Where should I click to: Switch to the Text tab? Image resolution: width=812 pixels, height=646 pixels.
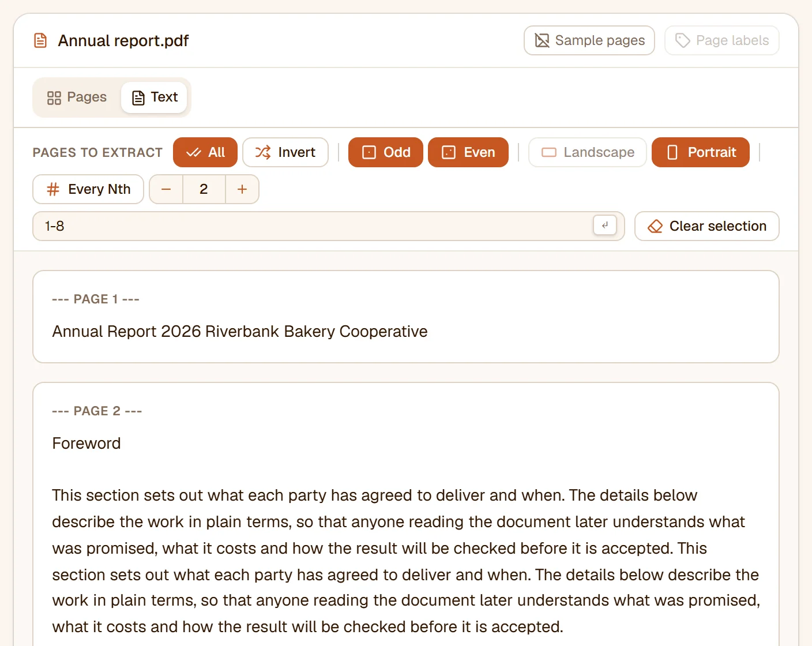pos(154,97)
